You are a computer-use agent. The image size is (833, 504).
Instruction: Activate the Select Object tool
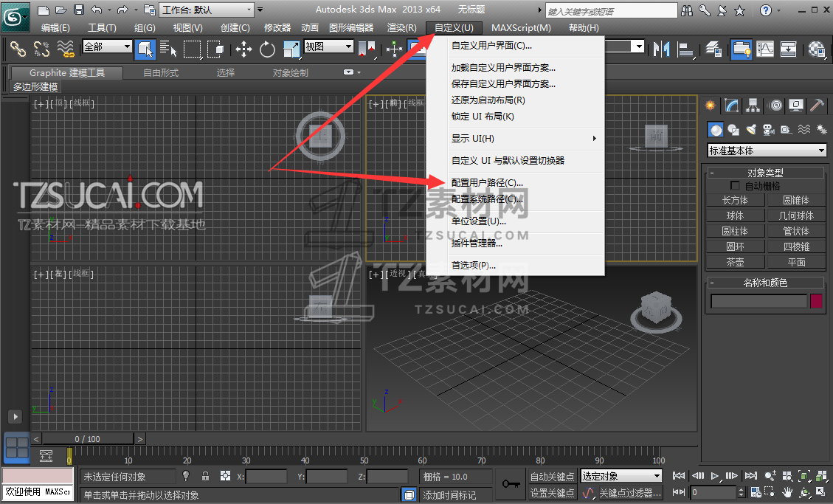145,49
